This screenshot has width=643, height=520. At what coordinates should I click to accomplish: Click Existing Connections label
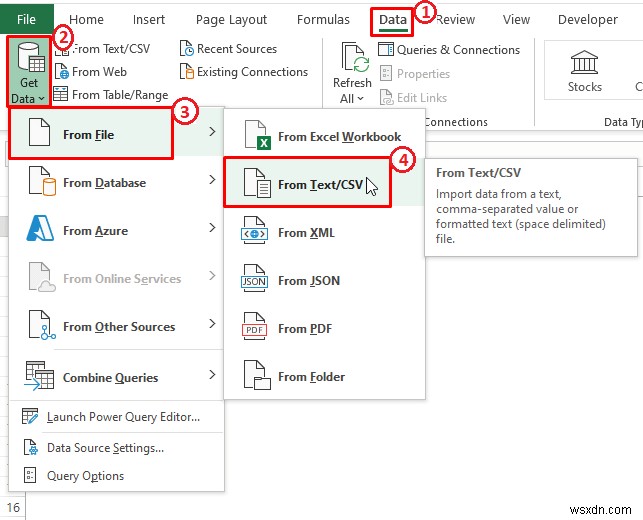tap(252, 72)
